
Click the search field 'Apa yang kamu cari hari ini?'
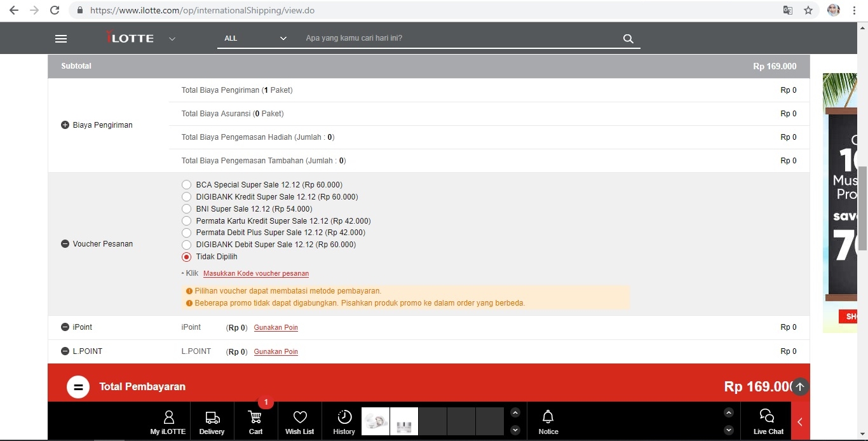458,38
